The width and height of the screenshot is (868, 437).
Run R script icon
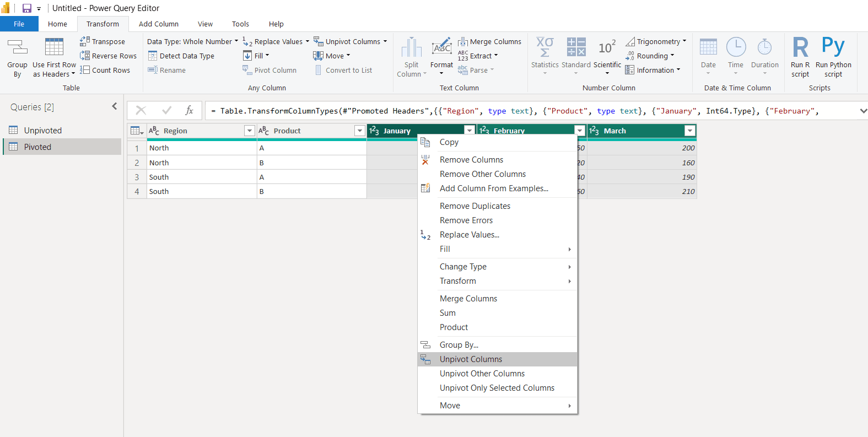click(x=800, y=47)
